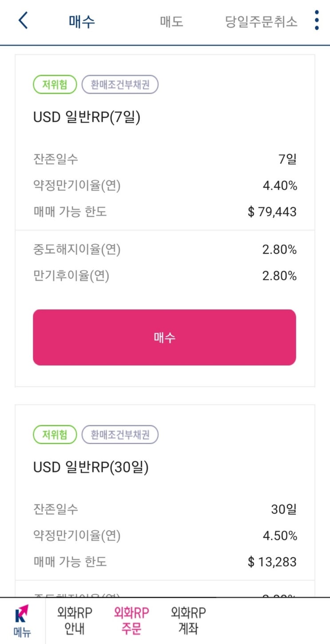Tap 저위험 badge on 30일 RP card
330x644 pixels.
coord(55,434)
